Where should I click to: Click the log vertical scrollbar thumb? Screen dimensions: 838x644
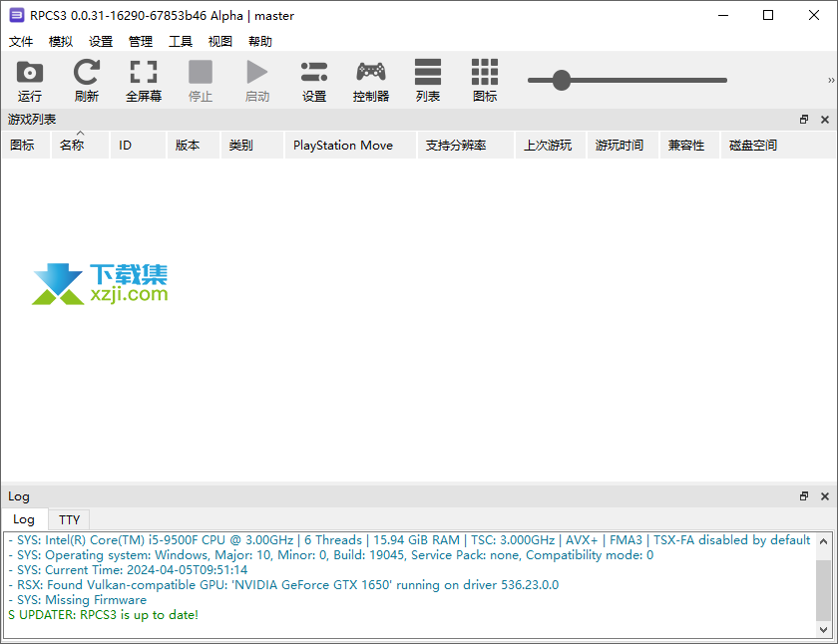pyautogui.click(x=824, y=590)
